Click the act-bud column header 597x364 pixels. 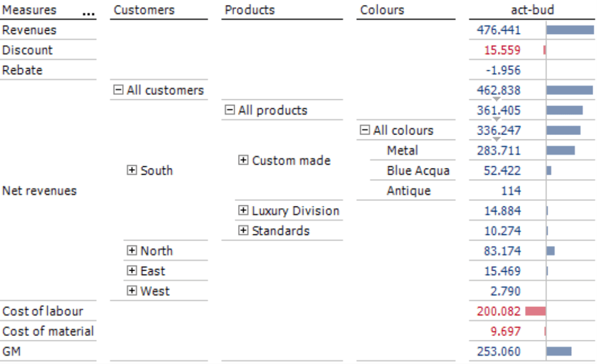tap(532, 10)
